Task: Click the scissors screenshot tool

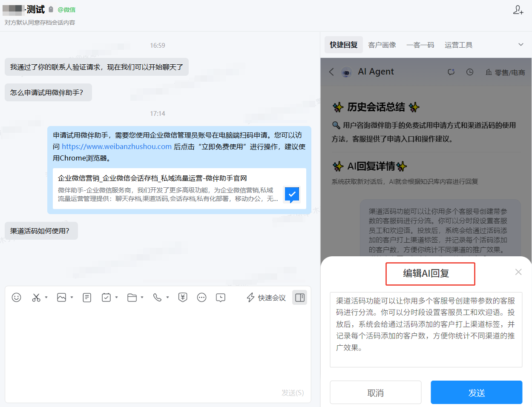Action: click(36, 298)
